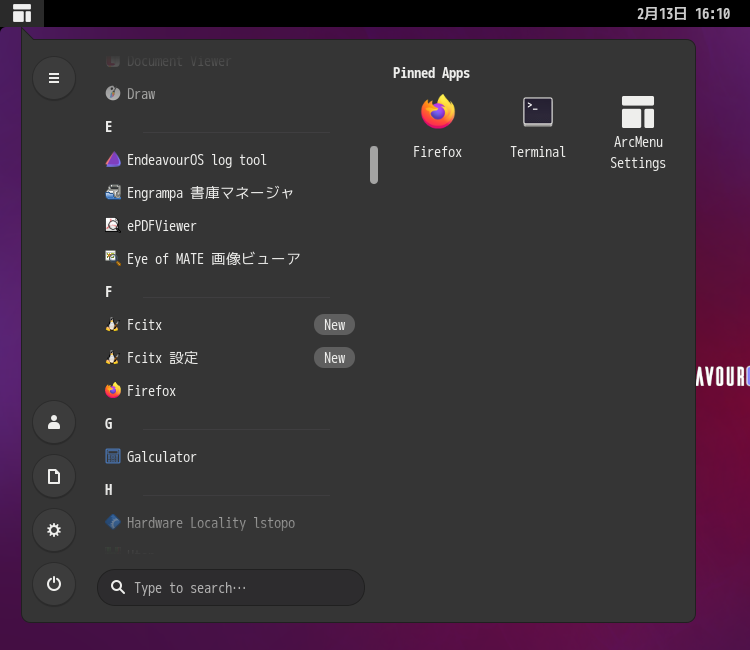Launch pinned Firefox app
Screen dimensions: 750x650
tap(438, 127)
